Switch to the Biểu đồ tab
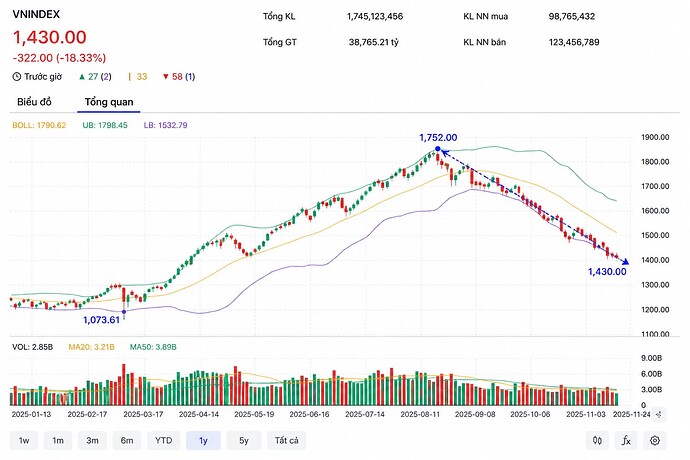This screenshot has width=690, height=460. click(34, 102)
